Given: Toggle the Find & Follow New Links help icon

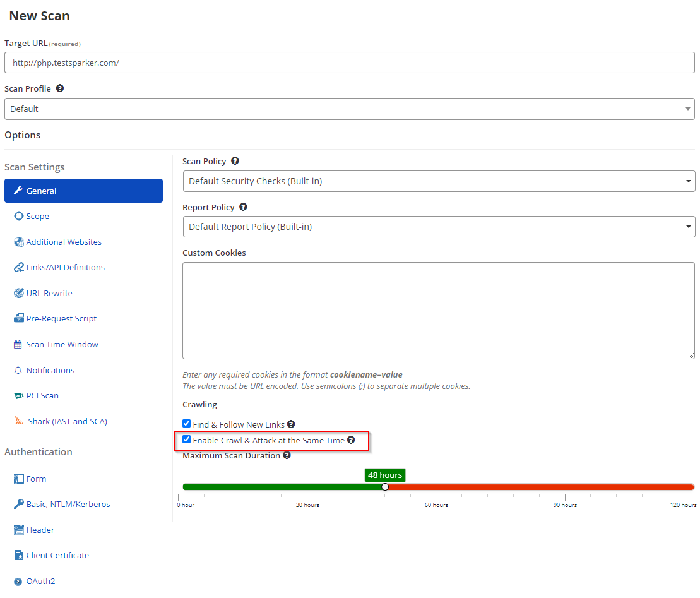Looking at the screenshot, I should (291, 424).
